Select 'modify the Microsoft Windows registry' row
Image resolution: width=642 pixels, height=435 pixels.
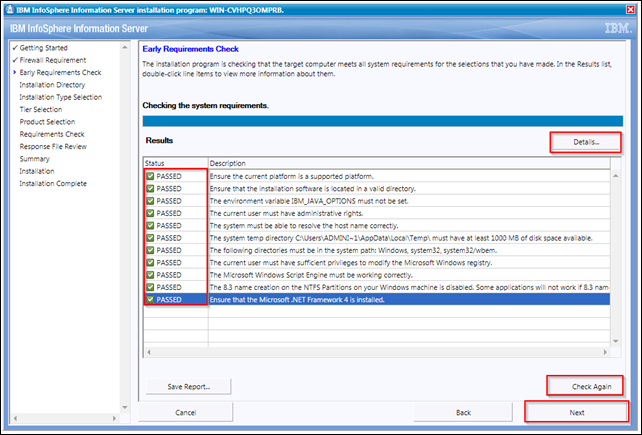(377, 262)
